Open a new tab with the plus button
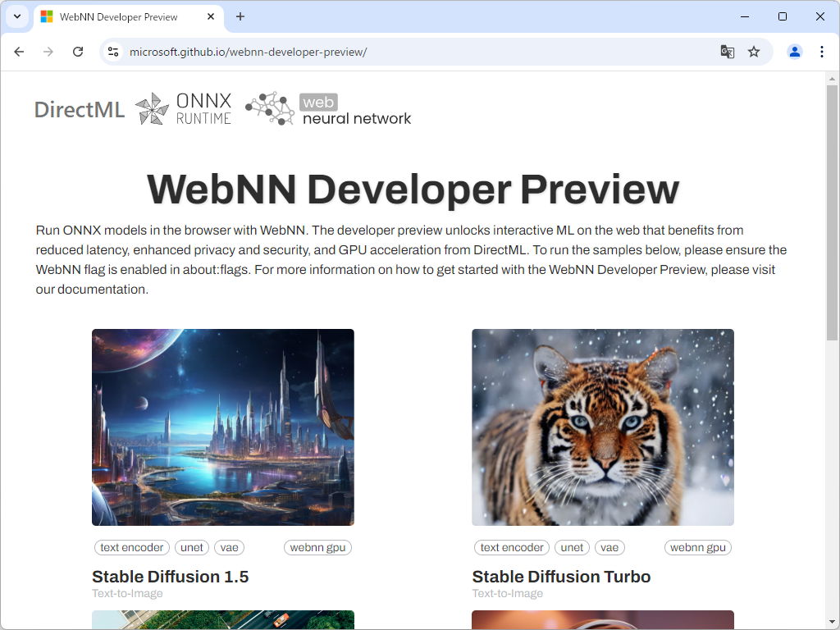This screenshot has height=630, width=840. click(x=239, y=16)
